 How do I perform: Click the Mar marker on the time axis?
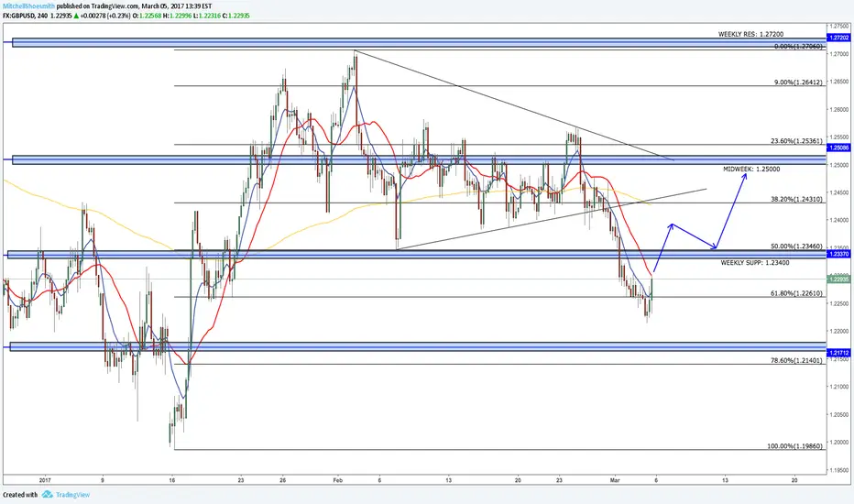[615, 480]
